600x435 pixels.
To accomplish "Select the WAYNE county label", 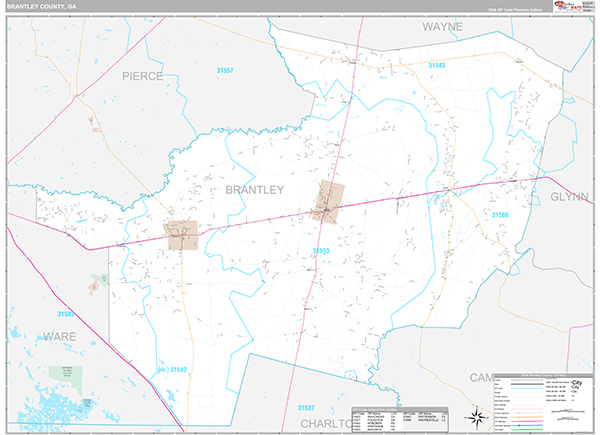I will (442, 26).
